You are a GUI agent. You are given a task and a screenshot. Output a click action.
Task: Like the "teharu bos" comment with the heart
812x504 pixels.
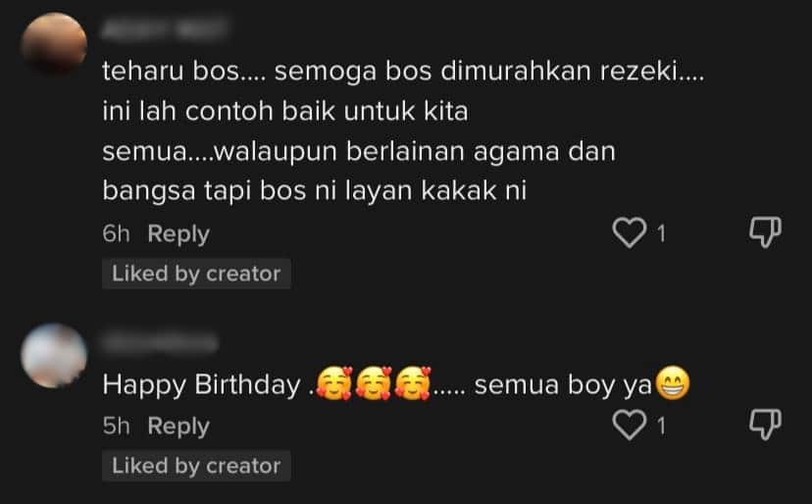click(x=630, y=233)
